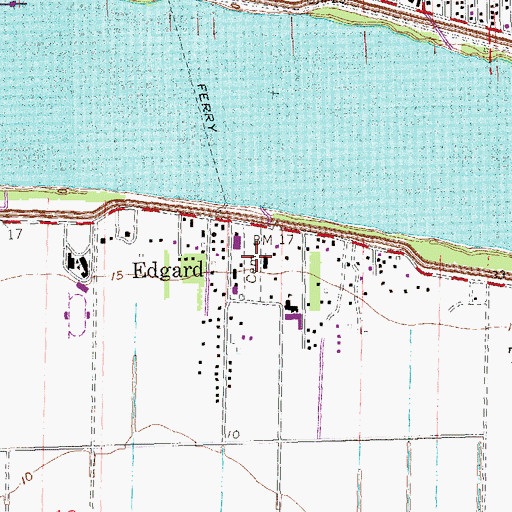Select the purple oval track outline
The height and width of the screenshot is (512, 512).
coord(77,315)
